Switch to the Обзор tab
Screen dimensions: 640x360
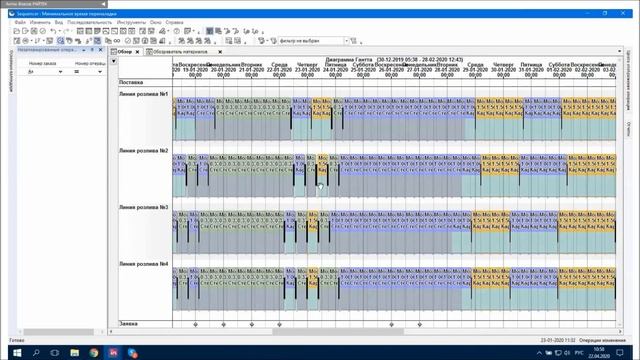coord(124,52)
